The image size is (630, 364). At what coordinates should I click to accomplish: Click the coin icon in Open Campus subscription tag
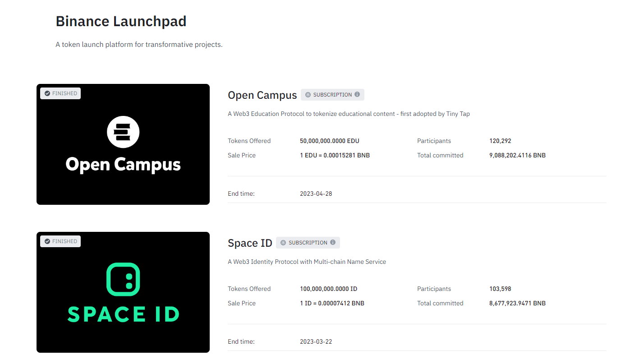pos(308,95)
